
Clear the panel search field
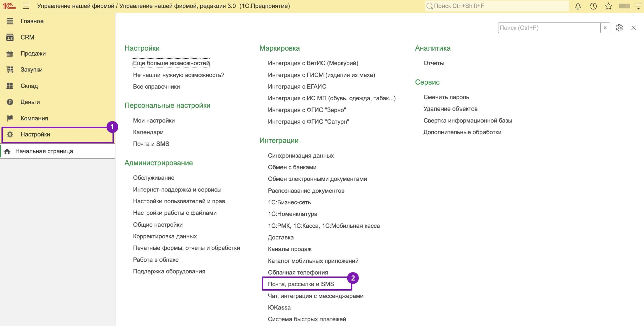coord(605,28)
